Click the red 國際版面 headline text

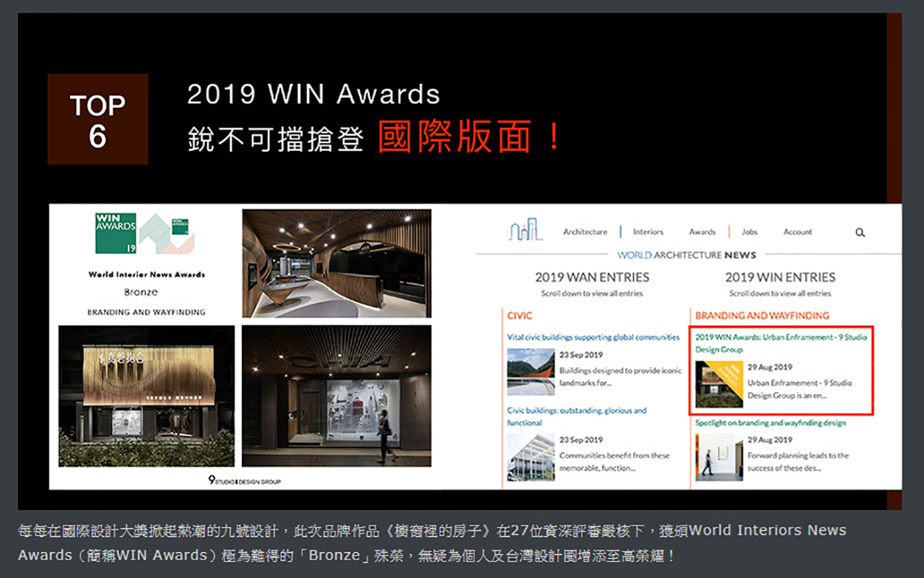(469, 137)
